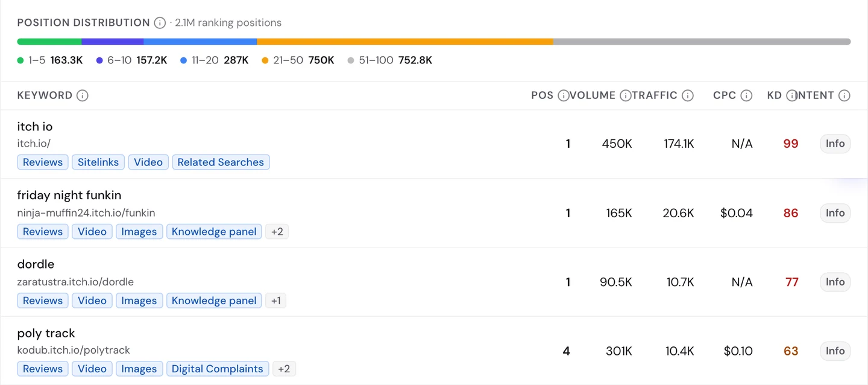Open Info button for friday night funkin
The image size is (868, 385).
(835, 213)
